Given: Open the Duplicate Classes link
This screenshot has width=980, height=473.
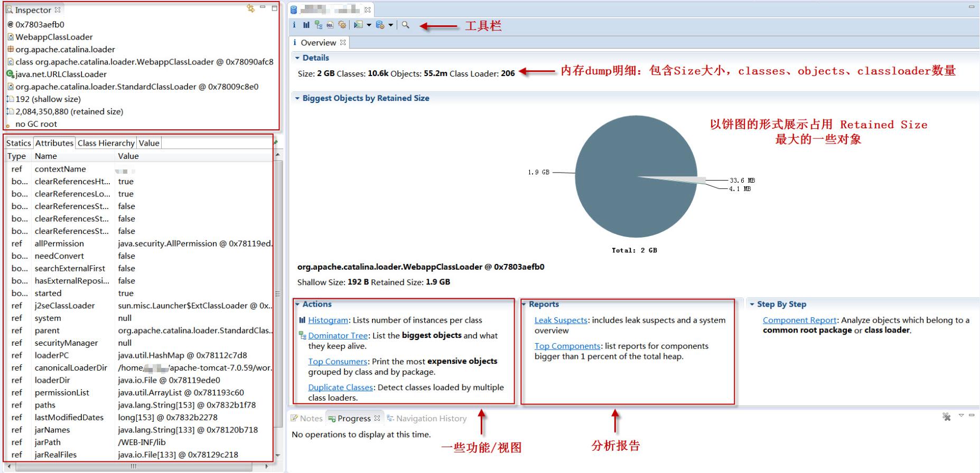Looking at the screenshot, I should tap(341, 387).
